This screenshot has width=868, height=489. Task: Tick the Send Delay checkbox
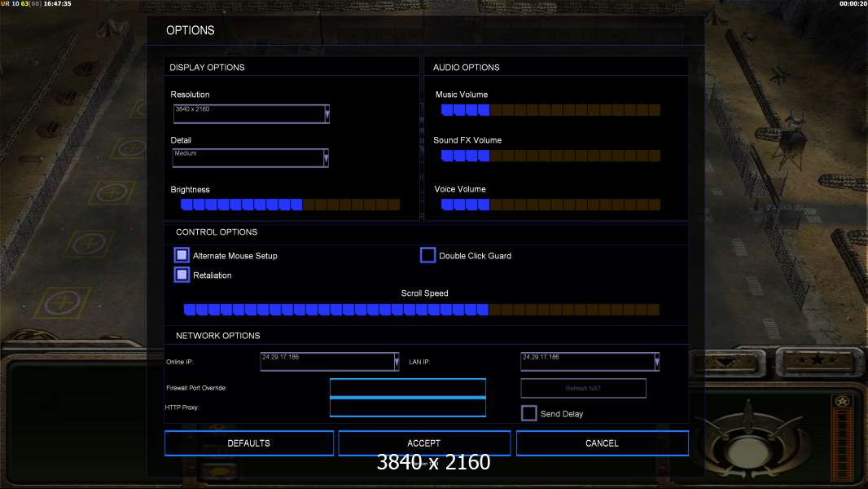pyautogui.click(x=528, y=413)
